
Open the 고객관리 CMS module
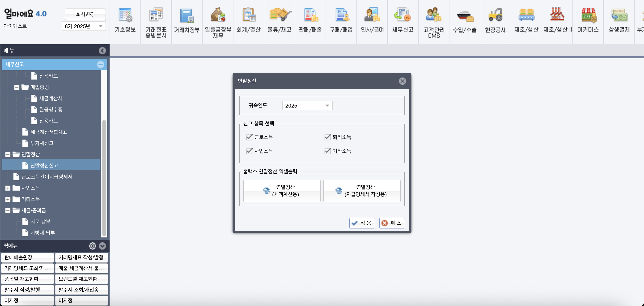point(434,21)
